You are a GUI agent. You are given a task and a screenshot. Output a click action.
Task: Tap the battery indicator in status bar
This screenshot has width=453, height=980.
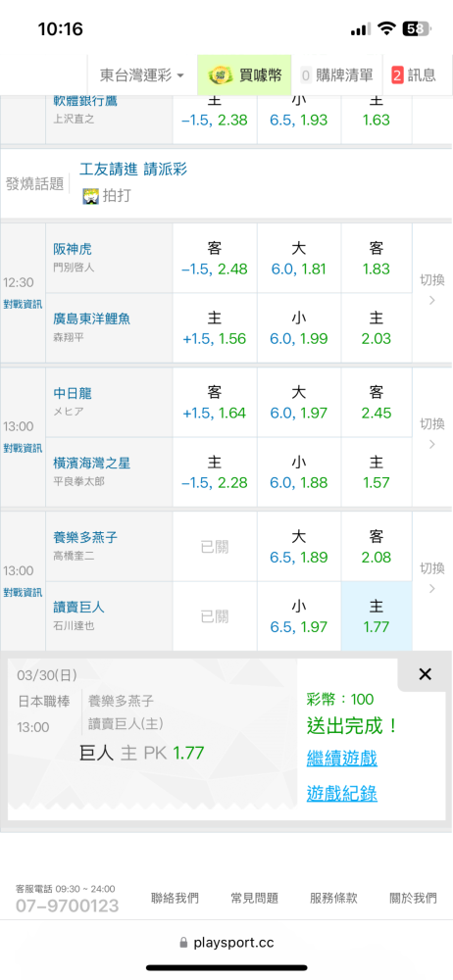click(419, 28)
